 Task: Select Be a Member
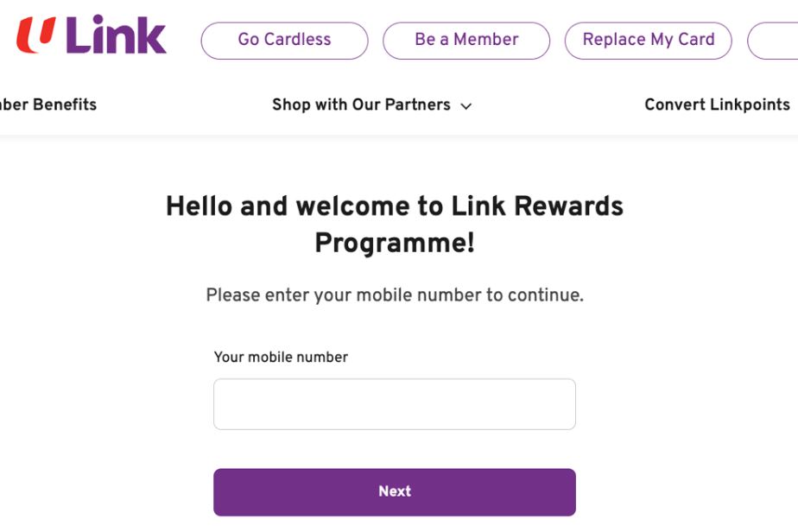[x=466, y=40]
